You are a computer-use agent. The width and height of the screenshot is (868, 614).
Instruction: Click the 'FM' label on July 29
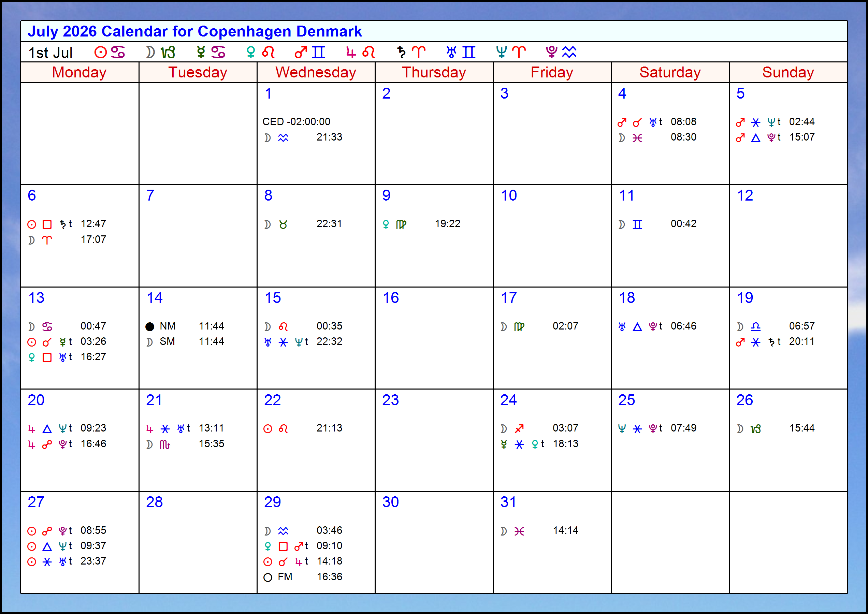point(285,577)
